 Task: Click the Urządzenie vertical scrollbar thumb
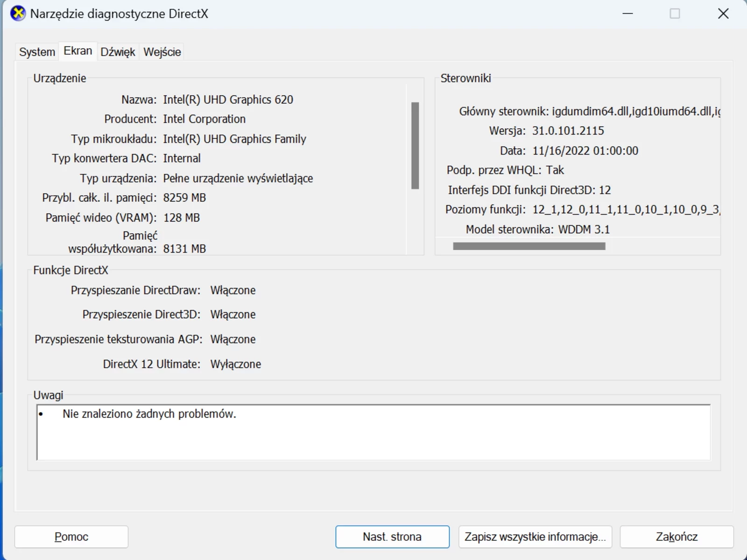click(415, 145)
